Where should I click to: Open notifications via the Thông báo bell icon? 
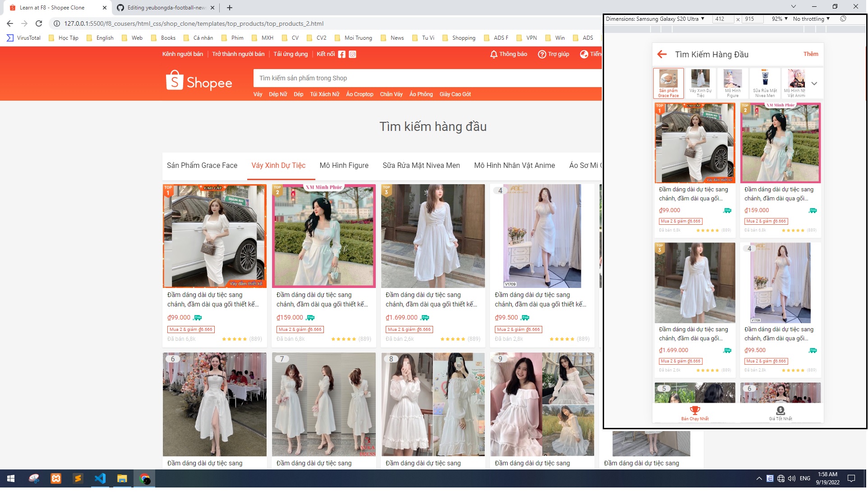click(x=493, y=54)
